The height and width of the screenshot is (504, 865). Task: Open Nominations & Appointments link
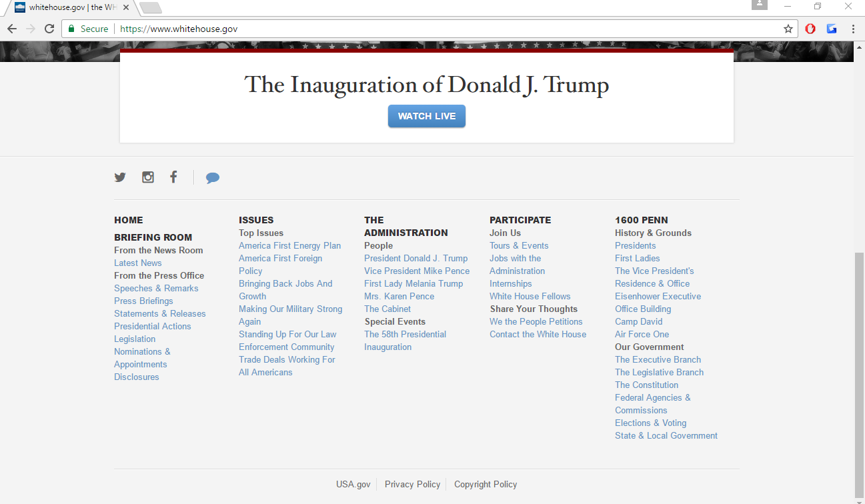142,358
